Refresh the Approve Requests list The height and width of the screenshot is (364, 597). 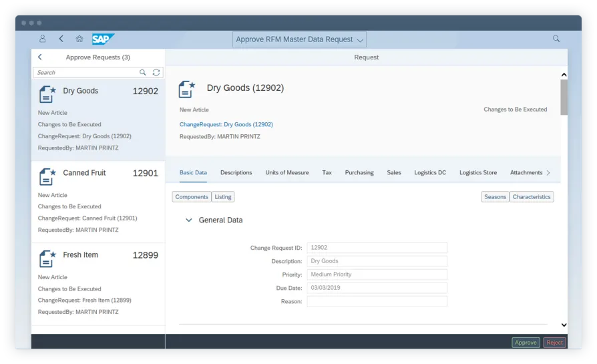(156, 72)
